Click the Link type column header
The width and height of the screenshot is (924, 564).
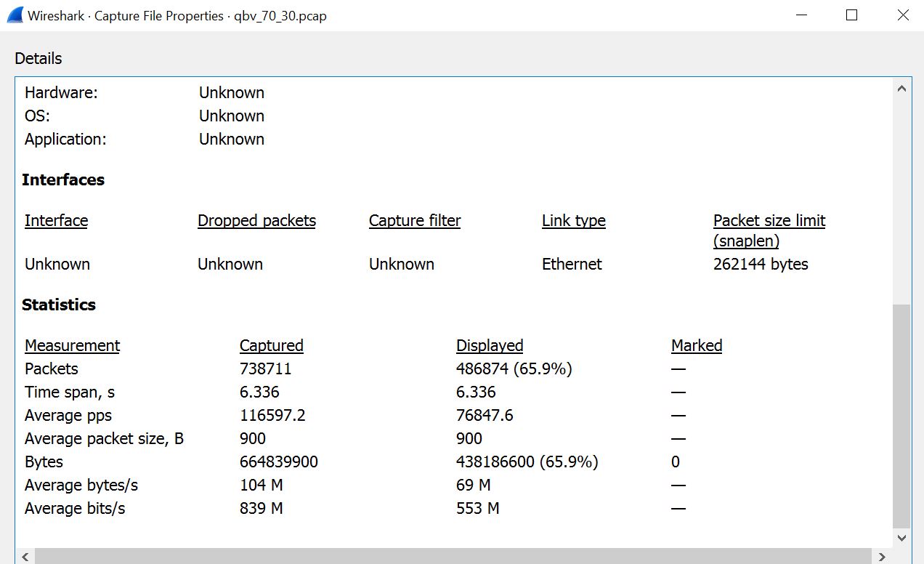coord(574,220)
